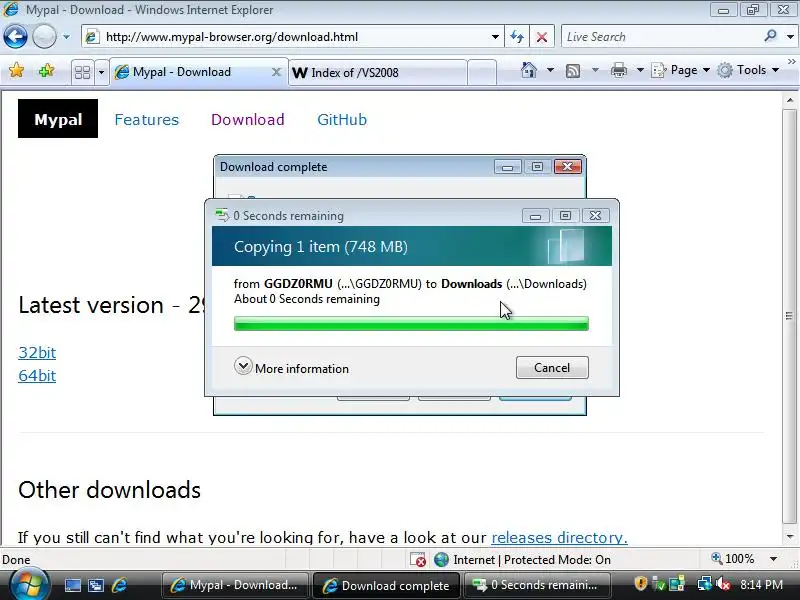Download the 32bit version link
Image resolution: width=800 pixels, height=600 pixels.
[37, 353]
